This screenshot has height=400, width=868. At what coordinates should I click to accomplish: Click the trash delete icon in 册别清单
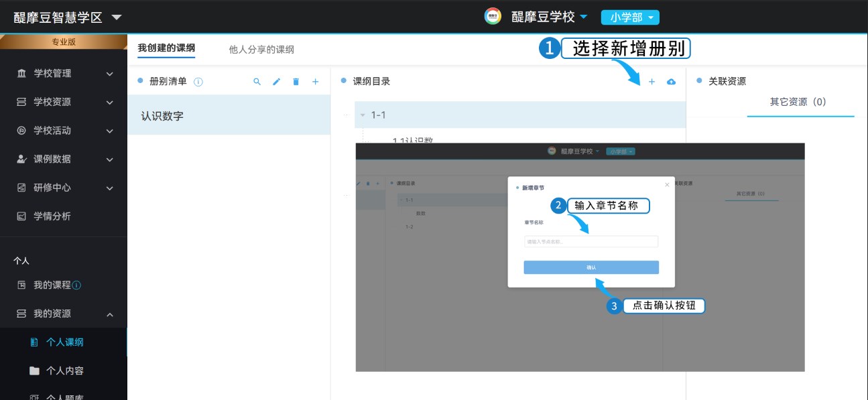coord(296,82)
